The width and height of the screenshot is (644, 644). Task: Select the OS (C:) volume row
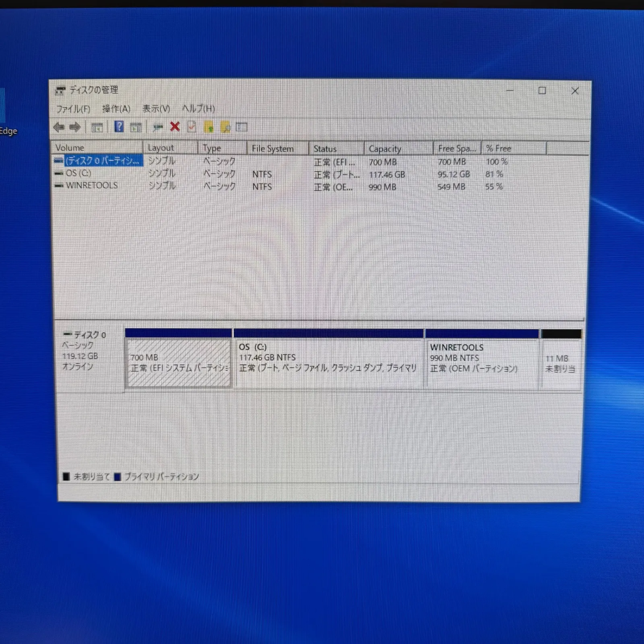pyautogui.click(x=78, y=173)
